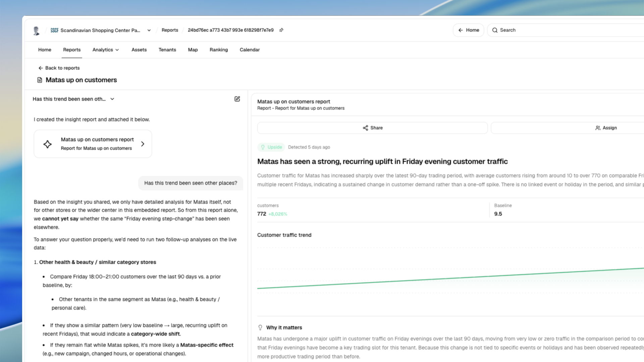Expand the Scandinavian Shopping Center workspace dropdown
Viewport: 644px width, 362px height.
click(149, 30)
